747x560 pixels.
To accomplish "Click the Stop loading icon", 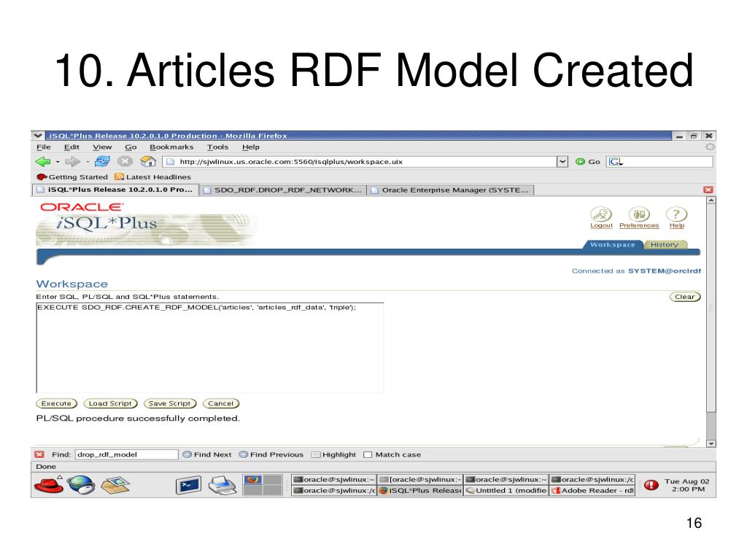I will (125, 161).
